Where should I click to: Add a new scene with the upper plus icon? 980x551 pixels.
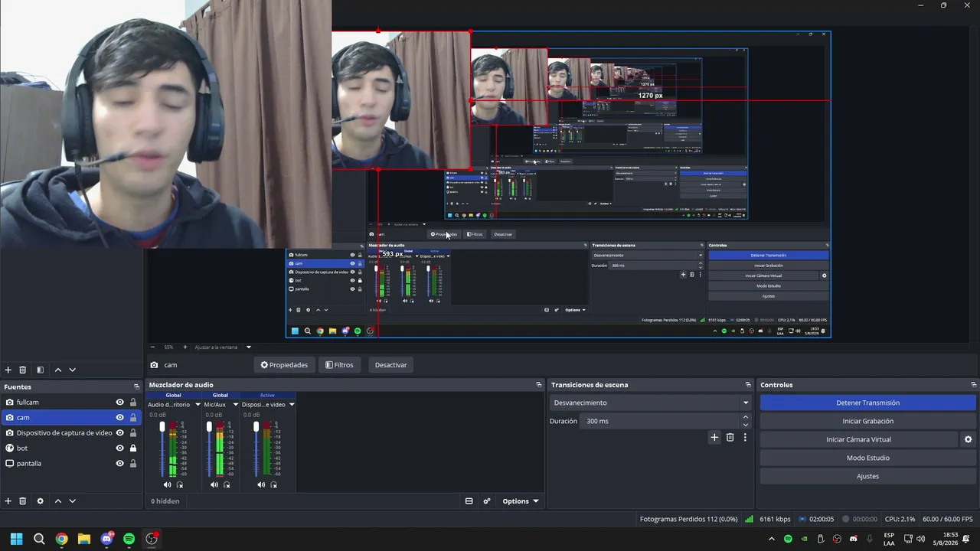pyautogui.click(x=8, y=370)
